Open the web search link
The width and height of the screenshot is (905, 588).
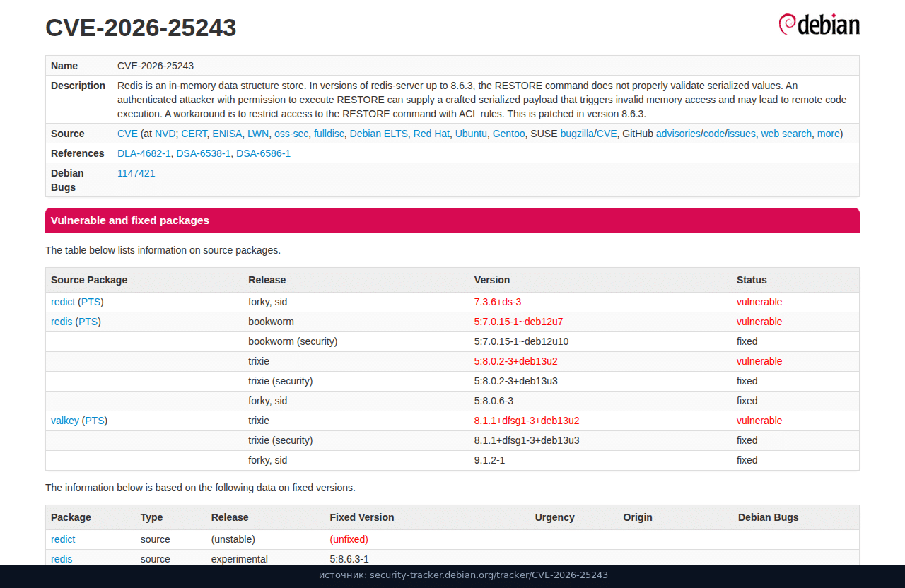point(786,134)
